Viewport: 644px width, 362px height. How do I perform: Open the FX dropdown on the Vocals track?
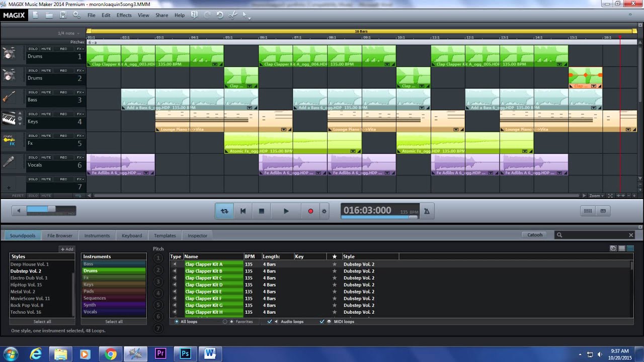(80, 157)
